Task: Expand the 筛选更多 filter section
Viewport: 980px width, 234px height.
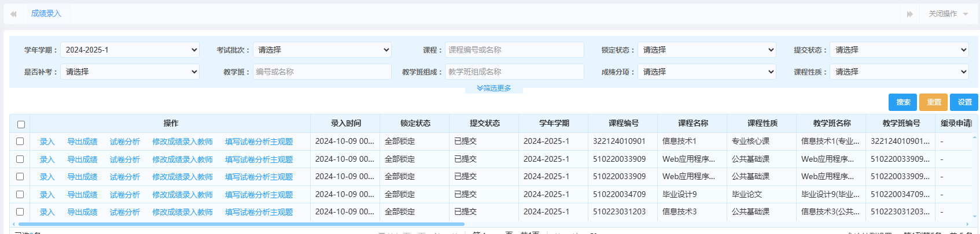Action: (x=494, y=88)
